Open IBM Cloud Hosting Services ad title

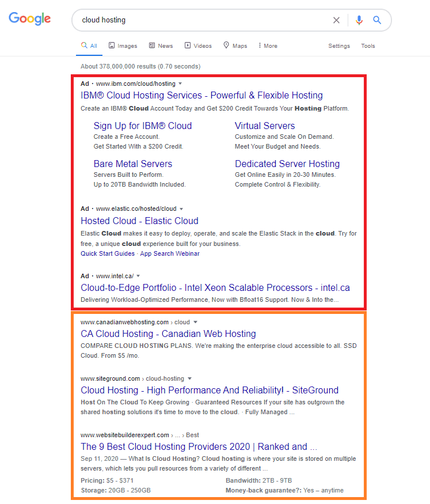[201, 95]
